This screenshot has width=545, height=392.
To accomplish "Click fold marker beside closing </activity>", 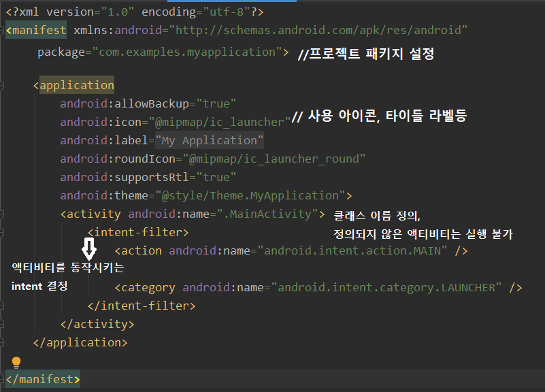I will tap(1, 324).
